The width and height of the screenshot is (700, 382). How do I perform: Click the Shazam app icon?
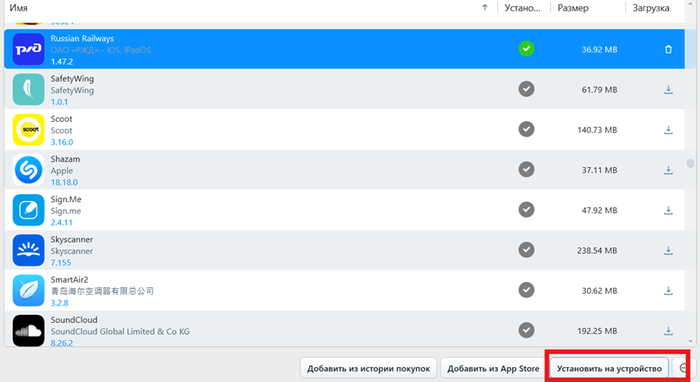tap(29, 170)
